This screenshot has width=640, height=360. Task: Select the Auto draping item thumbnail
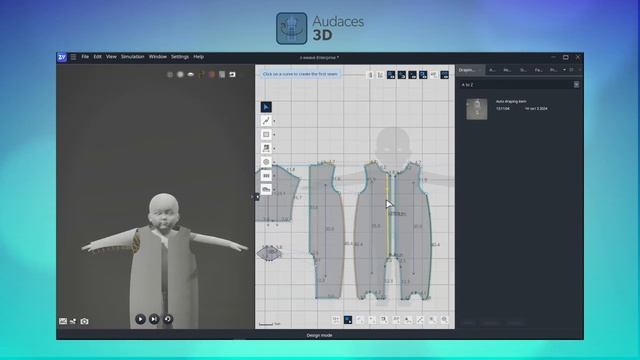point(477,109)
